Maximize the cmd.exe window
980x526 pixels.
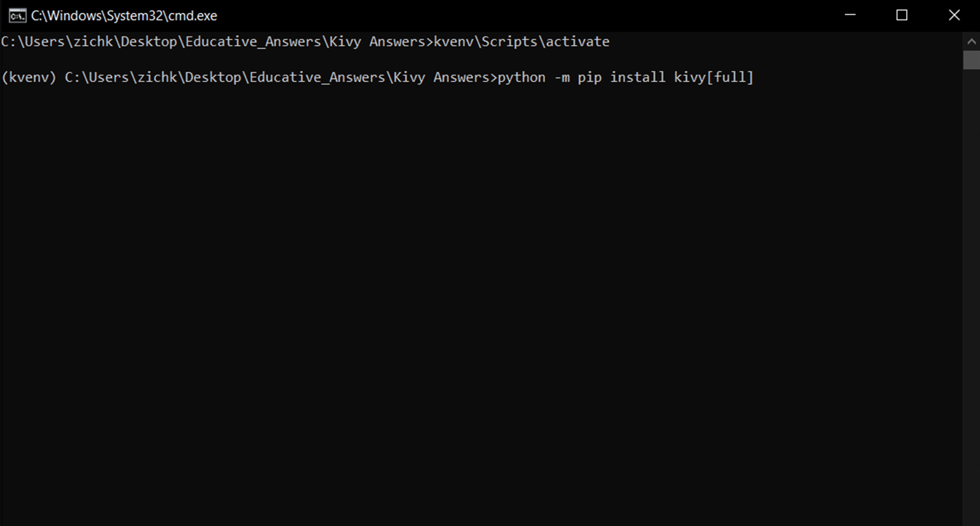[902, 15]
